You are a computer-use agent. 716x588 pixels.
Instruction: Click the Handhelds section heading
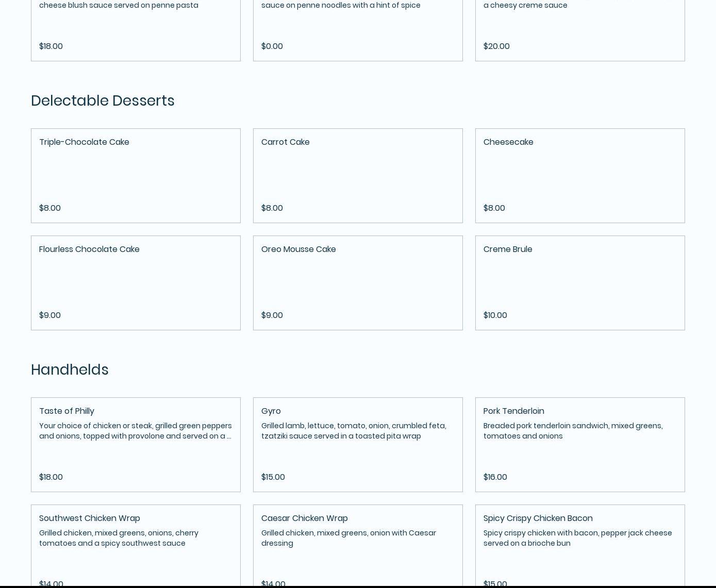(70, 369)
